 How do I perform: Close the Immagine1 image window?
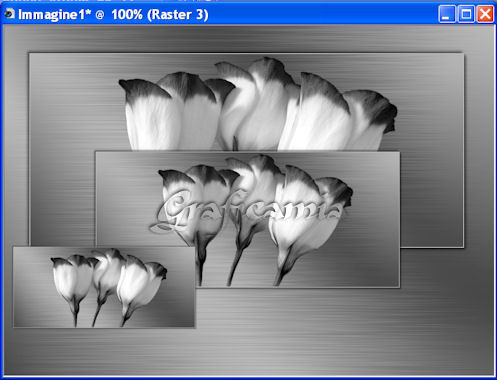pos(485,14)
